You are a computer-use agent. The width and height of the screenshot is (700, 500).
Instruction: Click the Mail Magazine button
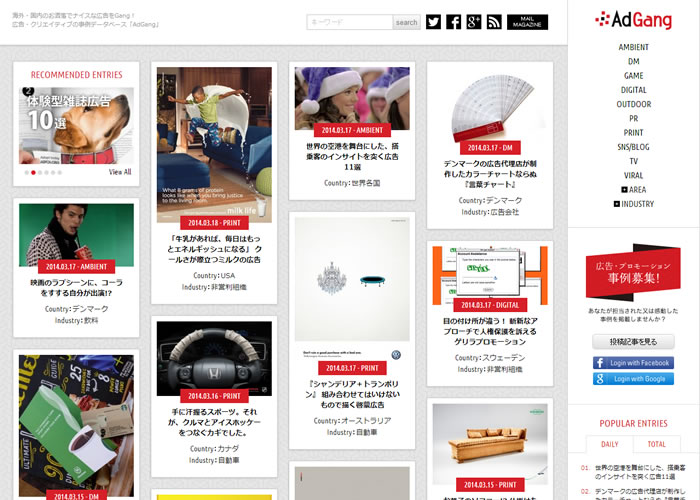coord(527,22)
